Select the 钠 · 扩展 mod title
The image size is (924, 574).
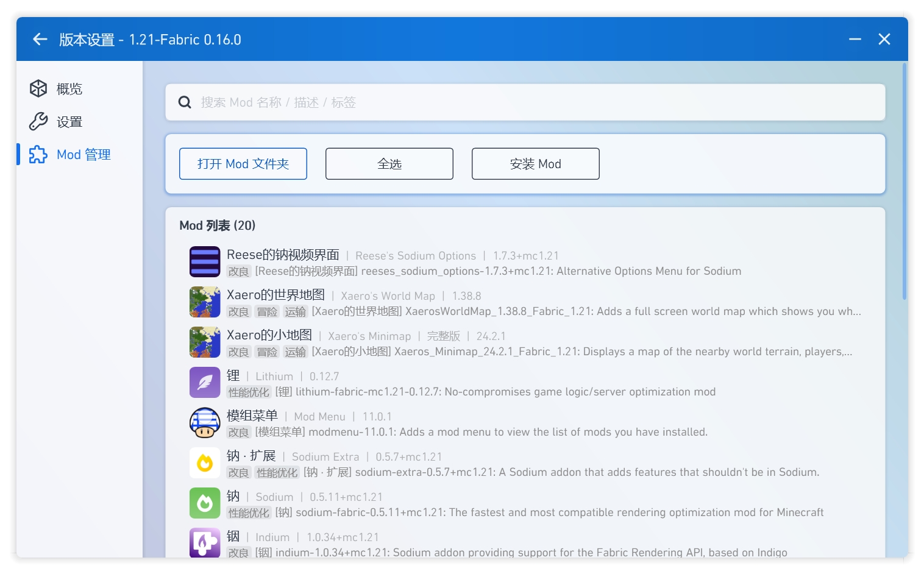click(251, 456)
